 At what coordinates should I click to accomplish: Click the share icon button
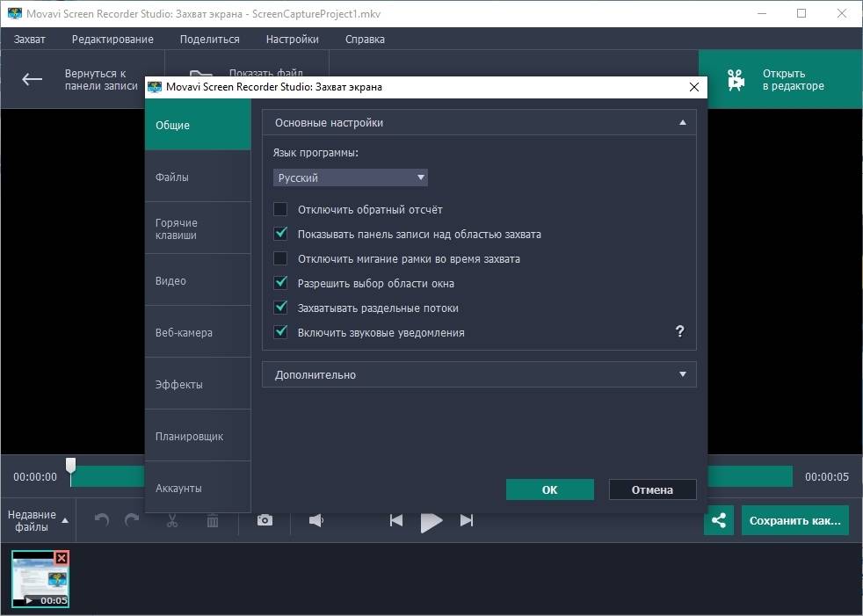click(718, 520)
